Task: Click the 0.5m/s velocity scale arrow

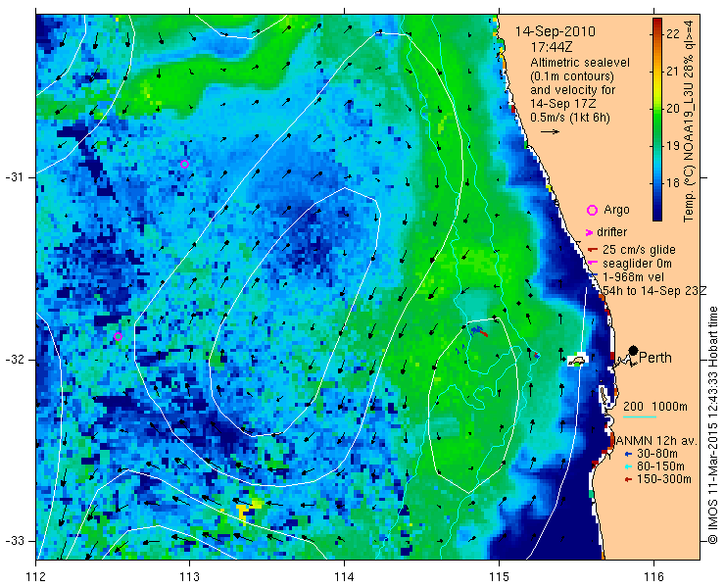Action: (550, 132)
